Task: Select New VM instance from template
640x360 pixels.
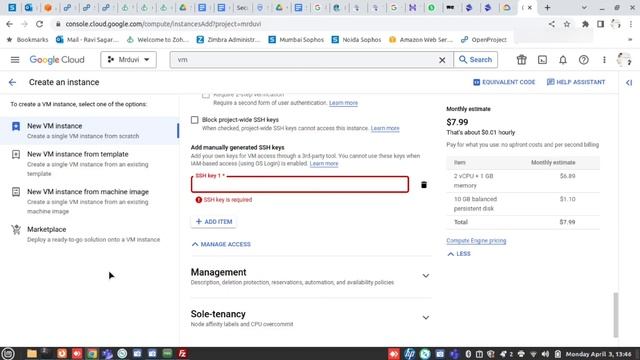Action: pos(89,163)
